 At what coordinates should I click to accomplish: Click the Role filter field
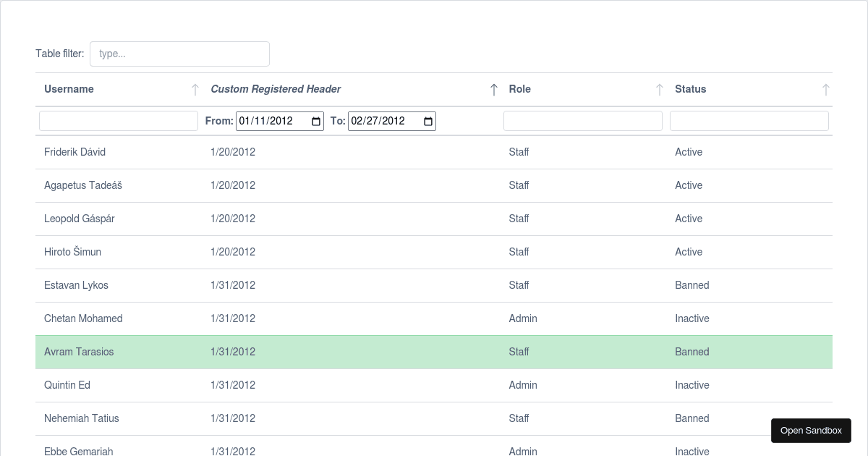[582, 120]
